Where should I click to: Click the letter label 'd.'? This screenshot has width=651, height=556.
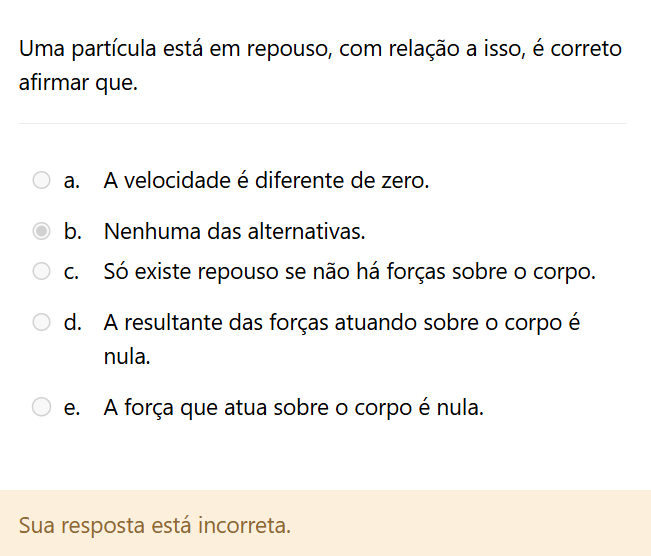click(72, 323)
